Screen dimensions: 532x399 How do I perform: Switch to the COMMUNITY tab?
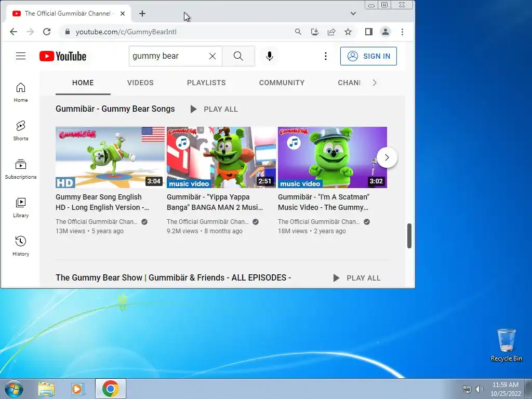pos(282,83)
